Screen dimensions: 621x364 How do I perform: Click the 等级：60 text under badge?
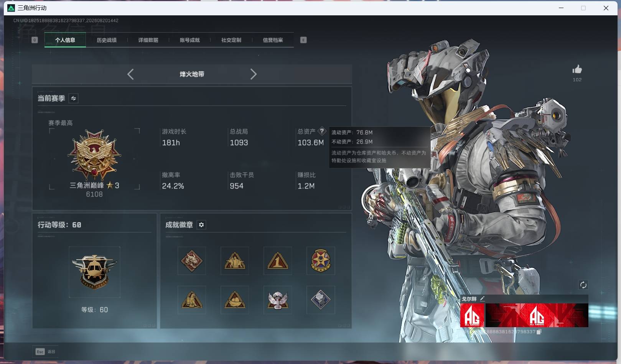tap(94, 310)
